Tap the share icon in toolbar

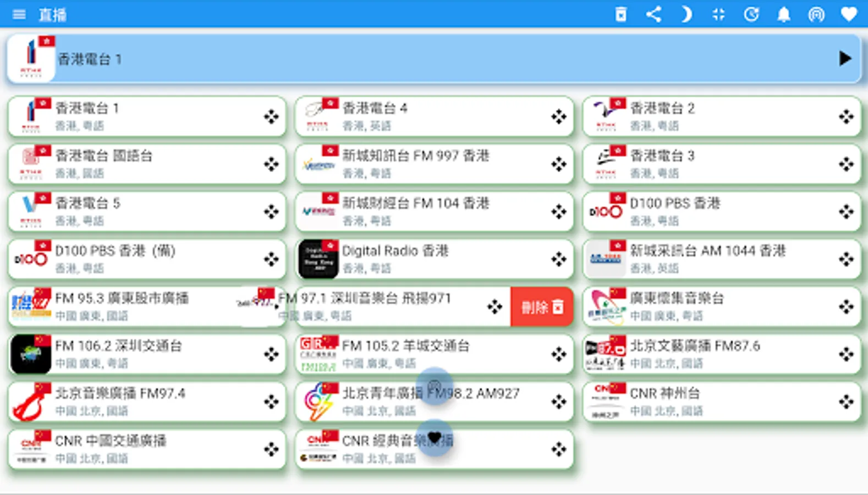(x=653, y=14)
